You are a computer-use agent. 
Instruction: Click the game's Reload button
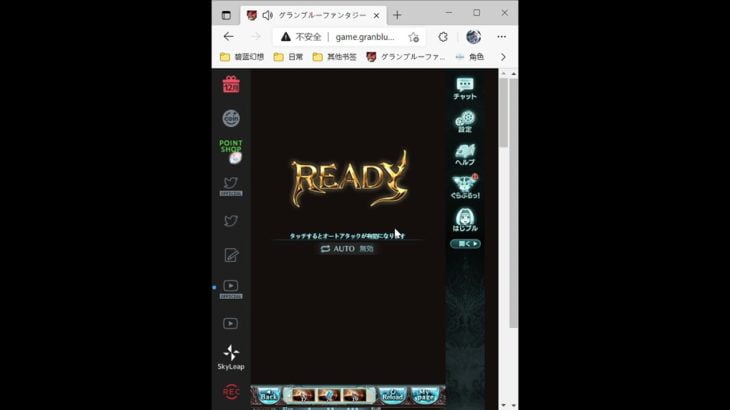coord(392,396)
